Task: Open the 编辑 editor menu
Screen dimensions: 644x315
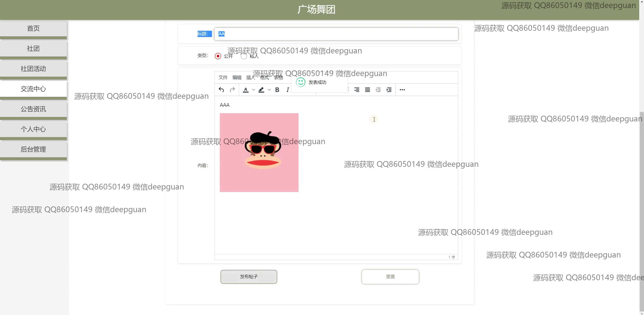Action: point(237,78)
